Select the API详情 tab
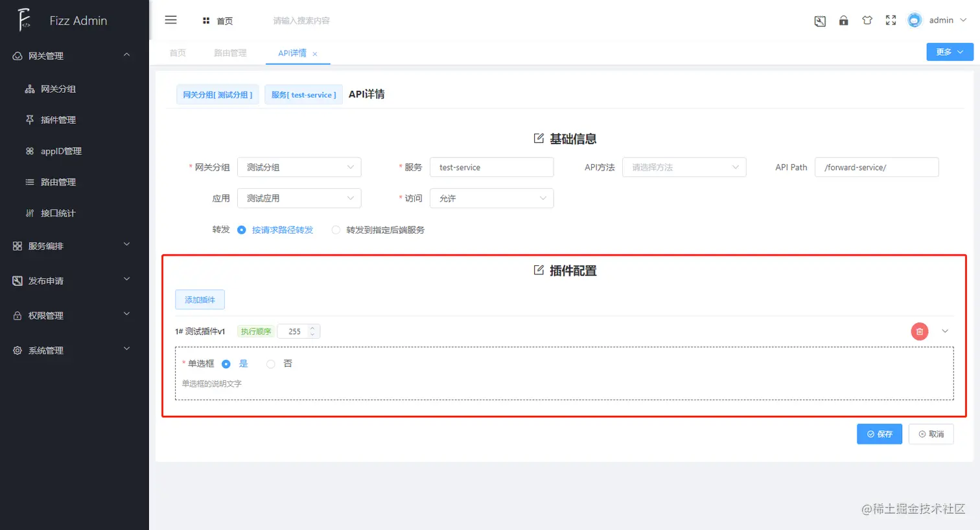The width and height of the screenshot is (980, 530). 292,53
